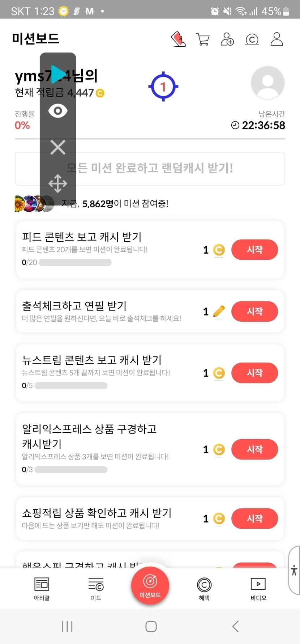Click the move arrows on floating overlay
The width and height of the screenshot is (300, 644).
coord(58,183)
